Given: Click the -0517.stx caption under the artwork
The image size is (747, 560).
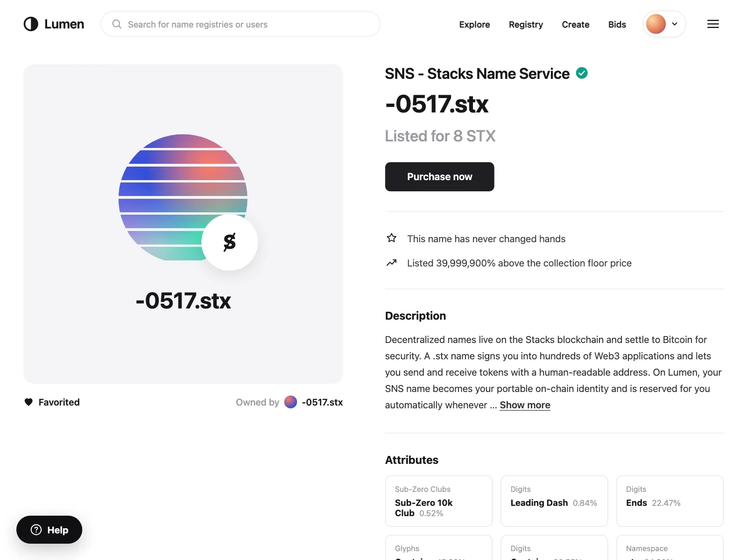Looking at the screenshot, I should [183, 301].
